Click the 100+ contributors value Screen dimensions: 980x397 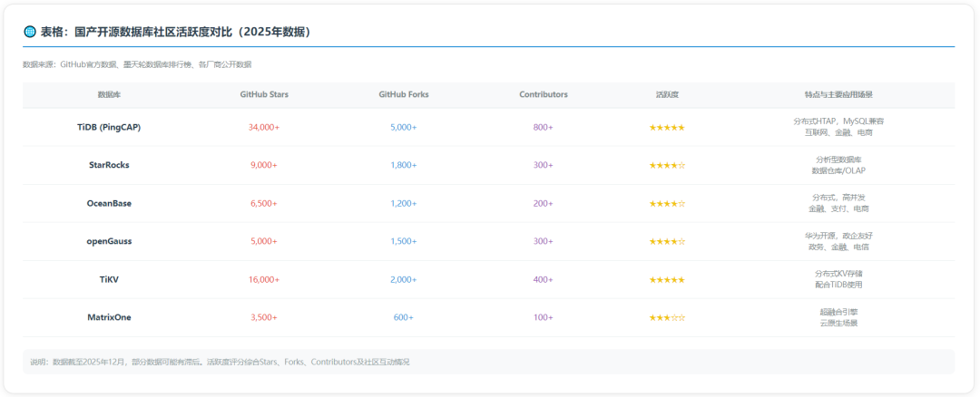[544, 318]
